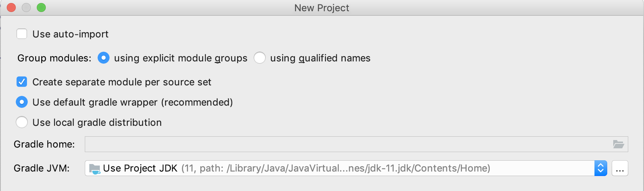
Task: Enable the Use auto-import checkbox
Action: [x=22, y=34]
